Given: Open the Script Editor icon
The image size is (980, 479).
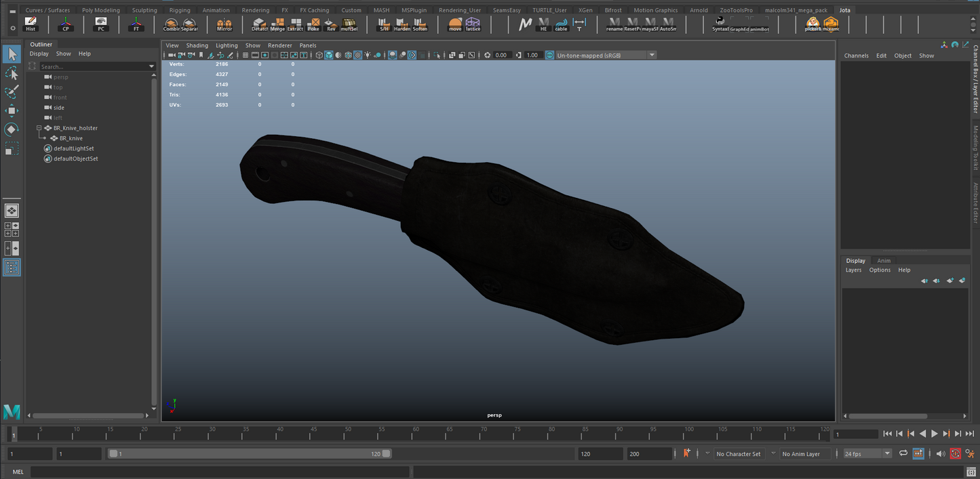Looking at the screenshot, I should (971, 472).
